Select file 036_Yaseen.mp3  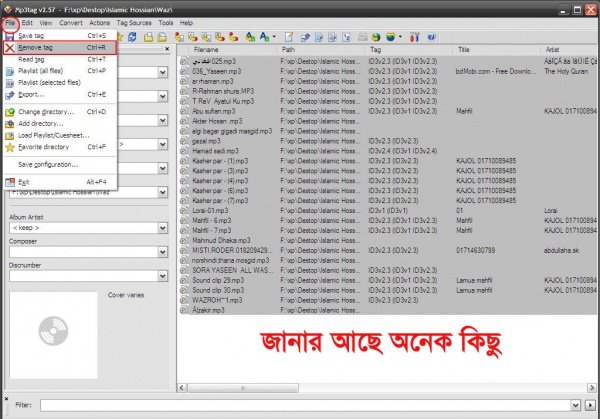(217, 71)
